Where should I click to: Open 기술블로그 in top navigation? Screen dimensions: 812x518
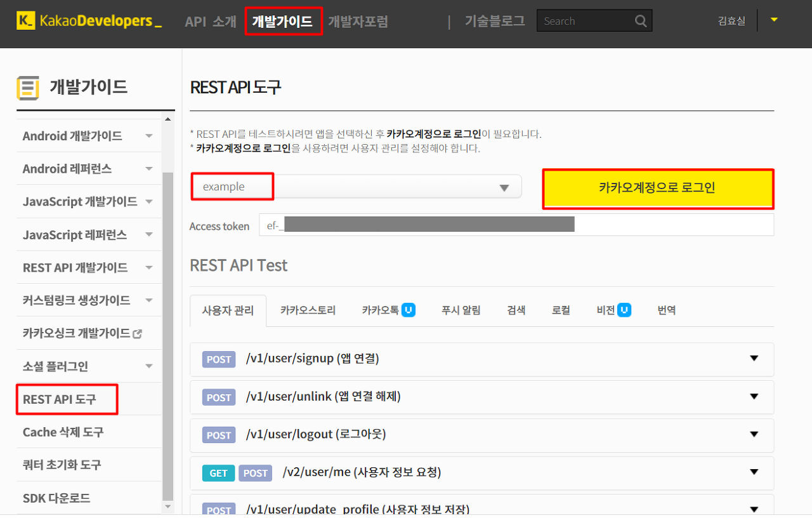pos(495,21)
